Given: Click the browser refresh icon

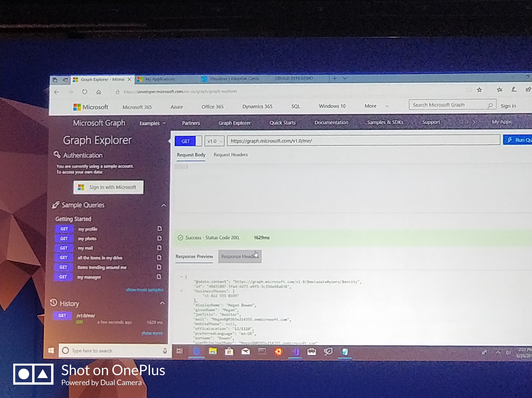Looking at the screenshot, I should pos(84,92).
